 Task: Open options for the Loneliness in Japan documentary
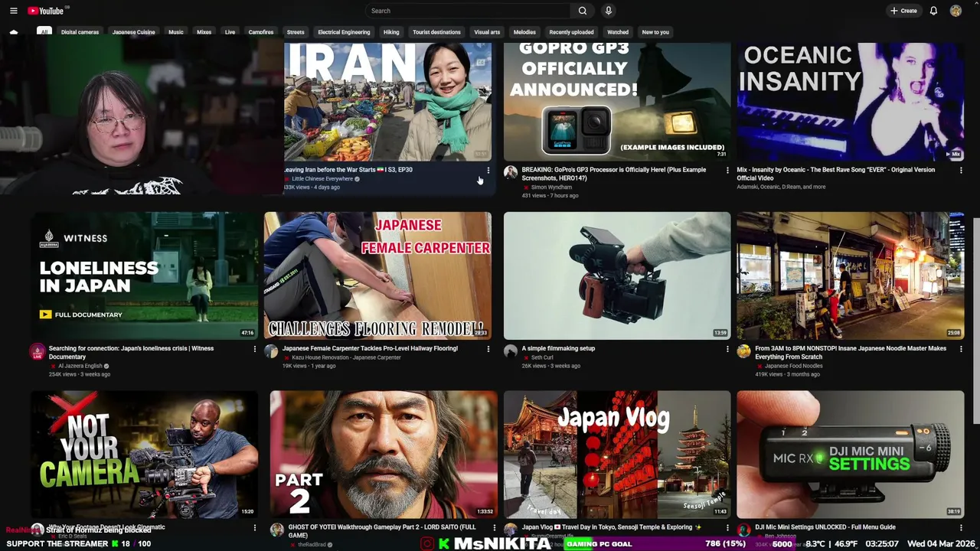click(255, 349)
